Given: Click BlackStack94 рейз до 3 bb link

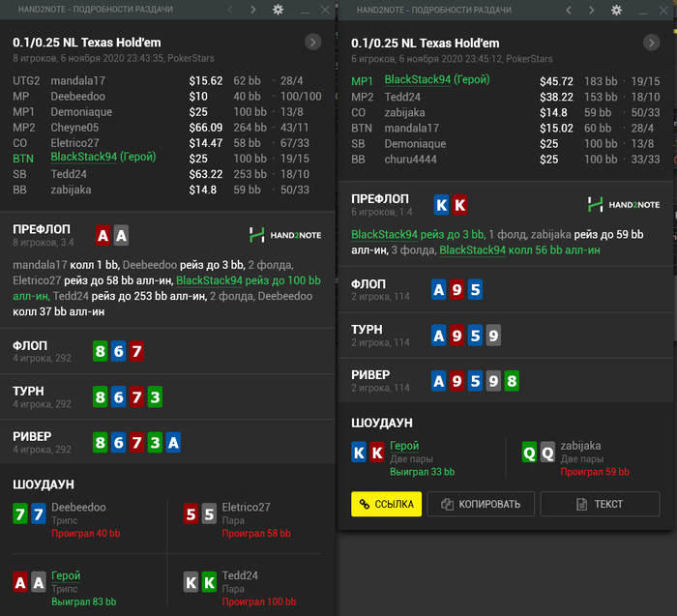Looking at the screenshot, I should (419, 234).
